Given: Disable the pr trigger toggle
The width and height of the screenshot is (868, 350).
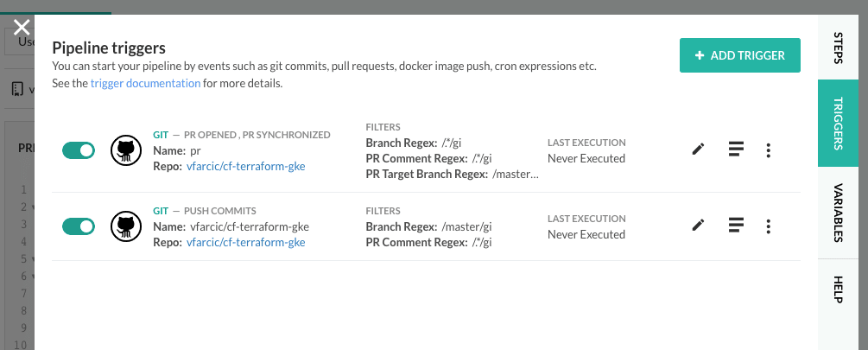Looking at the screenshot, I should (79, 150).
